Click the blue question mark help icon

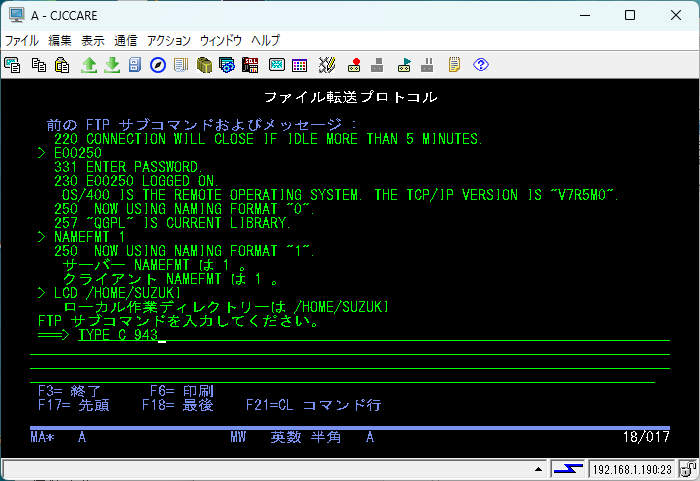[x=481, y=65]
